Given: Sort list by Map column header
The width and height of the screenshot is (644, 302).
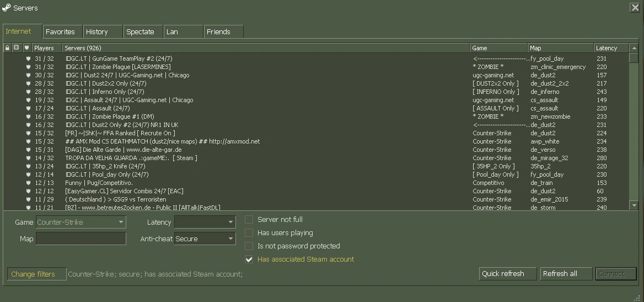Looking at the screenshot, I should [x=561, y=47].
